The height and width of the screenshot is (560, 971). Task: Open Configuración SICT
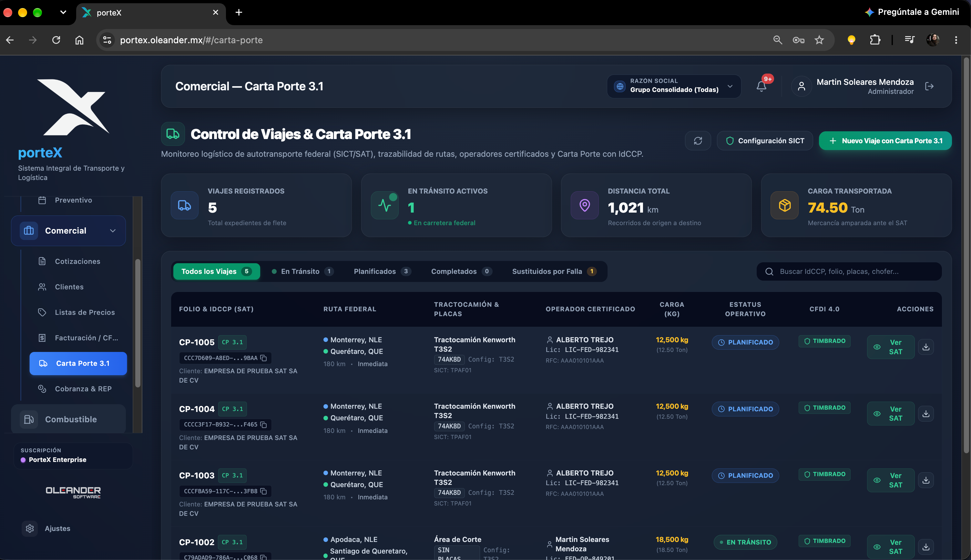[765, 141]
